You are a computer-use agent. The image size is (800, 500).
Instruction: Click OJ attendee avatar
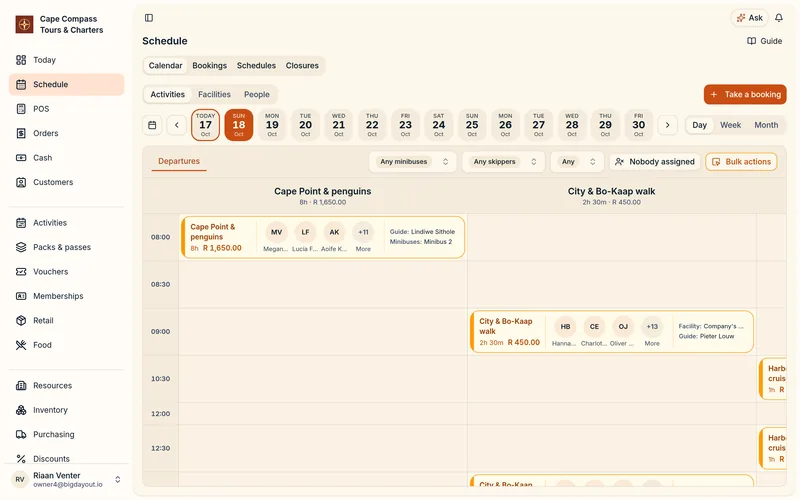[623, 327]
